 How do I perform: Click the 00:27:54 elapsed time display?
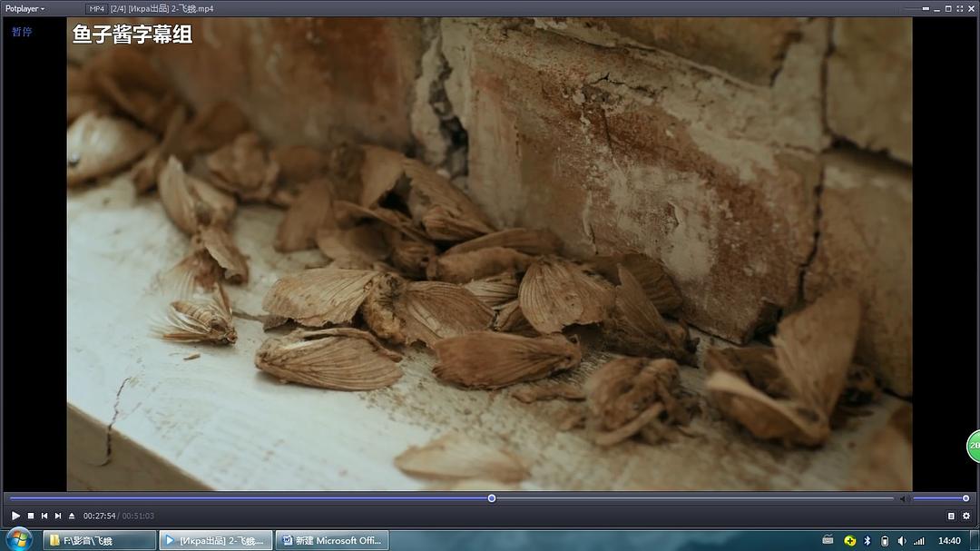pyautogui.click(x=99, y=516)
